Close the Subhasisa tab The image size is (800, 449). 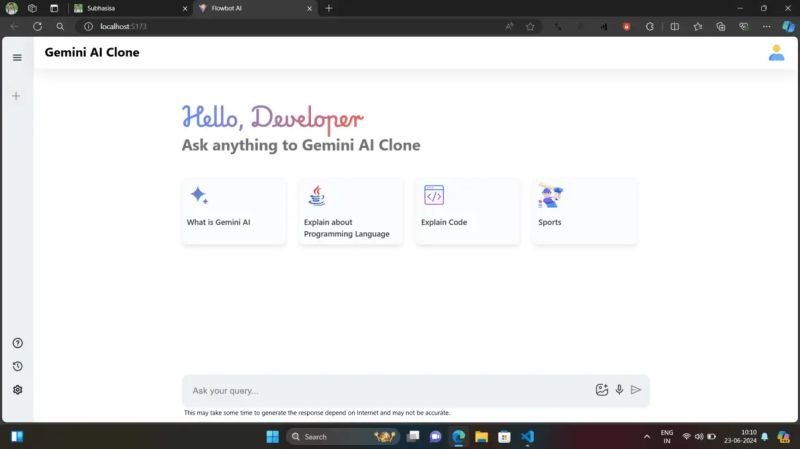[x=185, y=9]
